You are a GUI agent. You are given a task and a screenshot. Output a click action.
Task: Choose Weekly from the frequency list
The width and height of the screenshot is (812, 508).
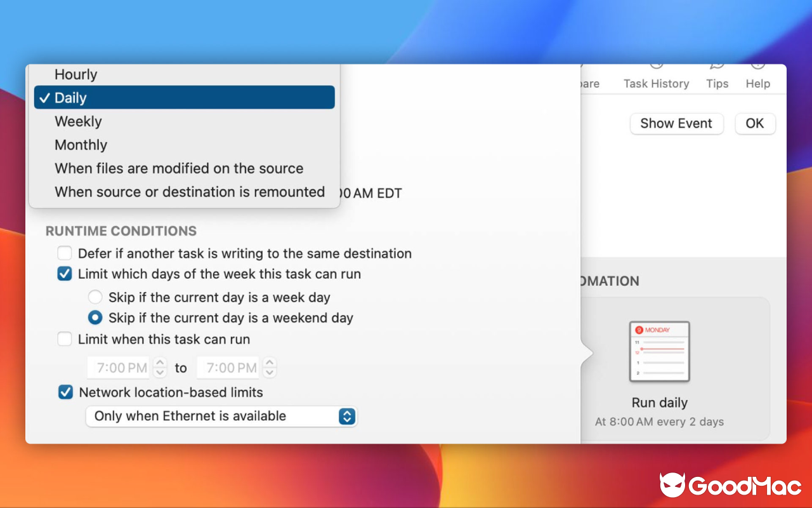pyautogui.click(x=78, y=121)
